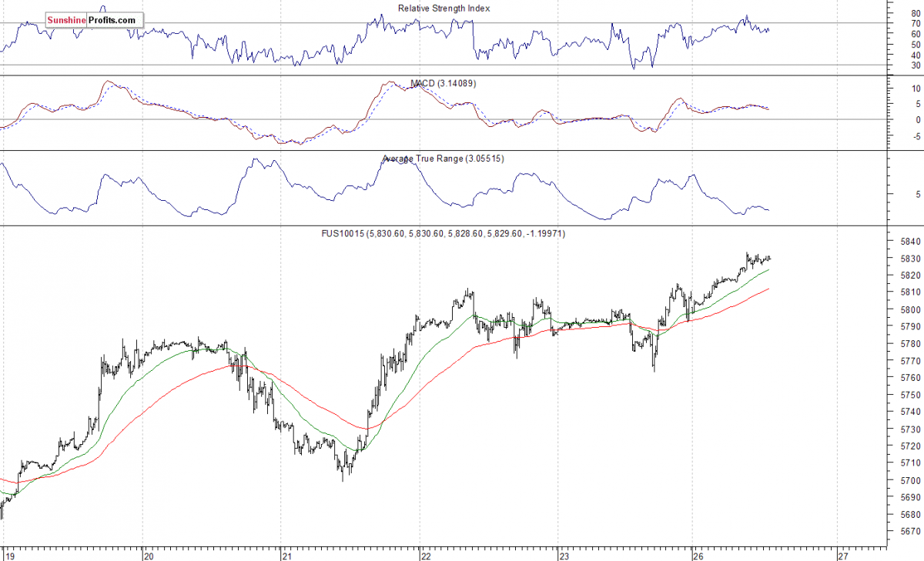Click date marker 23 on time axis

(563, 555)
